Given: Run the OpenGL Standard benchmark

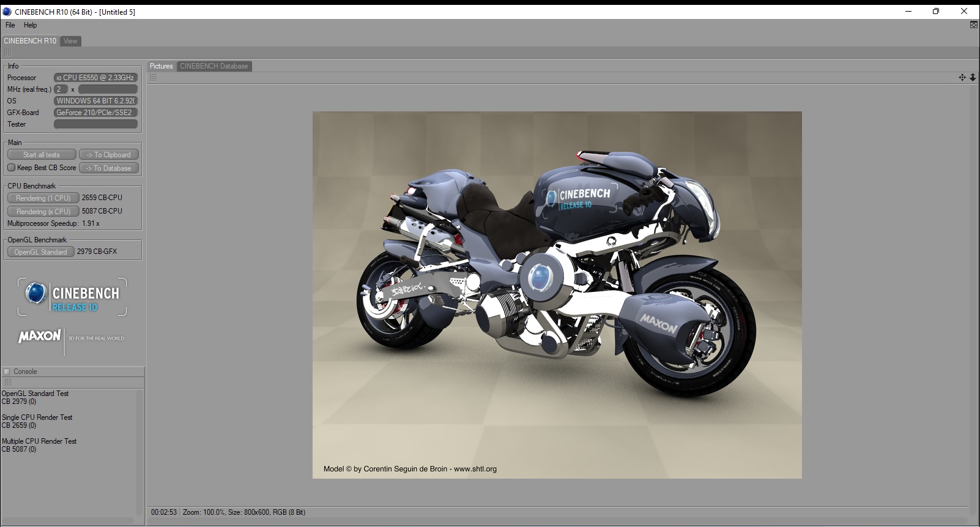Looking at the screenshot, I should pyautogui.click(x=40, y=252).
